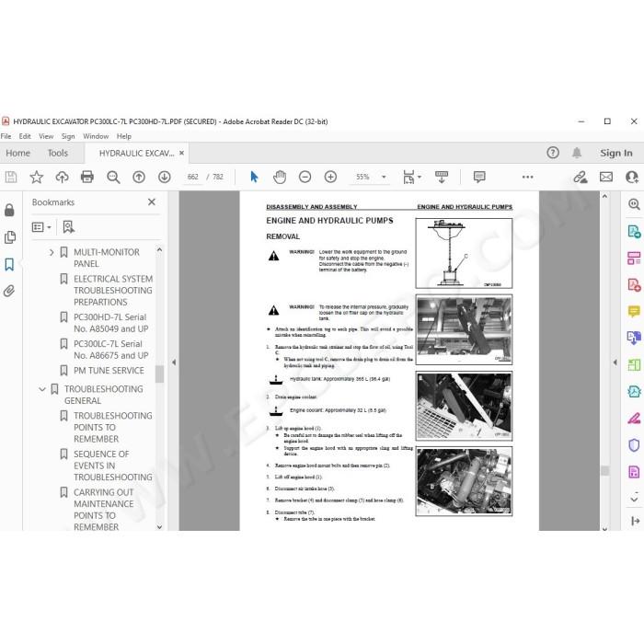
Task: Select ELECTRICAL SYSTEM TROUBLESHOOTING bookmark
Action: pos(113,291)
